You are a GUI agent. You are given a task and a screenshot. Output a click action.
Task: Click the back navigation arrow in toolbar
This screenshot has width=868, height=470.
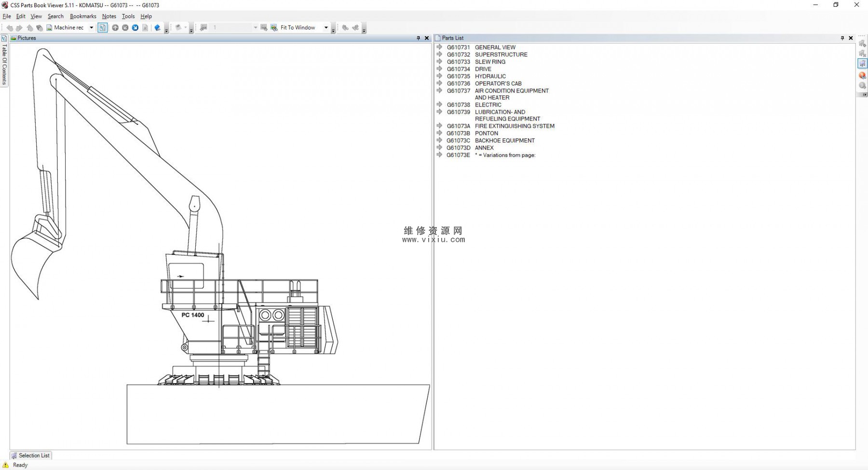[10, 28]
